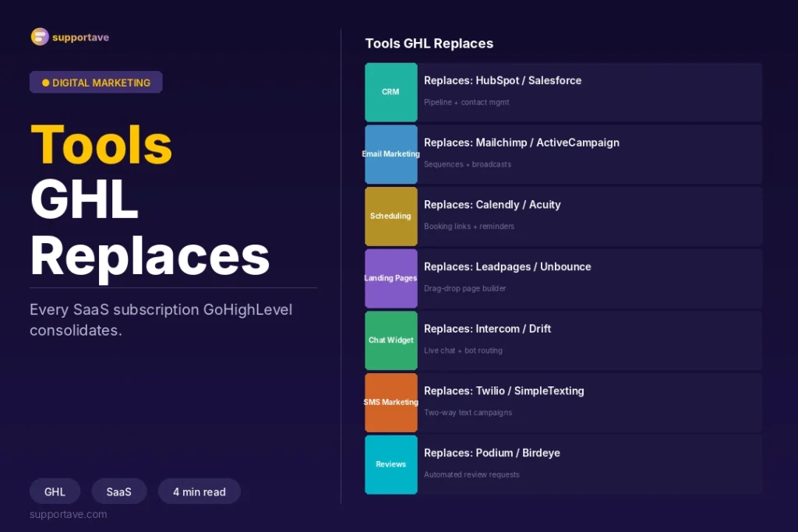Select the GHL tag pill
Screen dimensions: 798x532
[55, 491]
